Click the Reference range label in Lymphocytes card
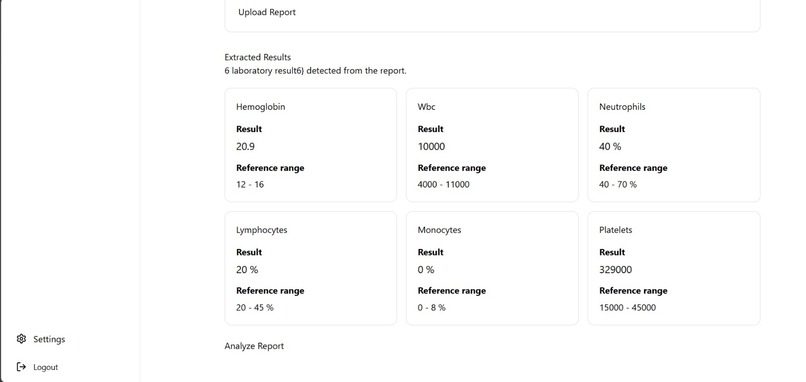The width and height of the screenshot is (806, 382). tap(270, 291)
